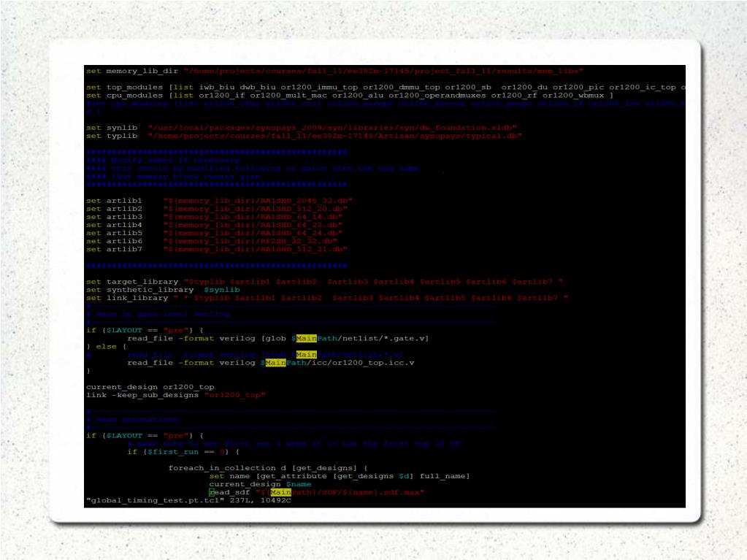
Task: Click 'read_sdf' at the cursor line
Action: (229, 492)
